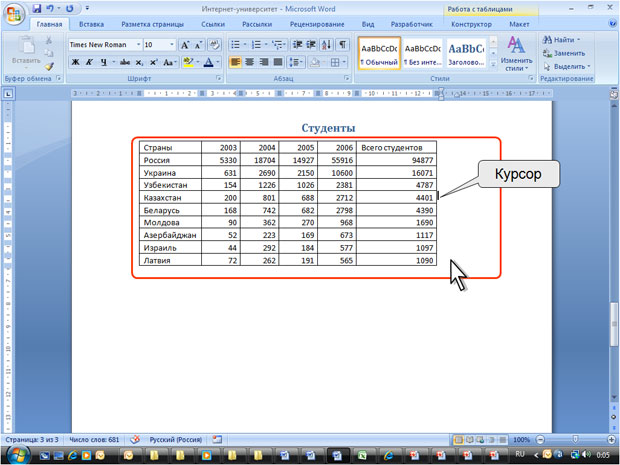Save the document from Quick Access toolbar
The height and width of the screenshot is (465, 620).
pyautogui.click(x=37, y=8)
